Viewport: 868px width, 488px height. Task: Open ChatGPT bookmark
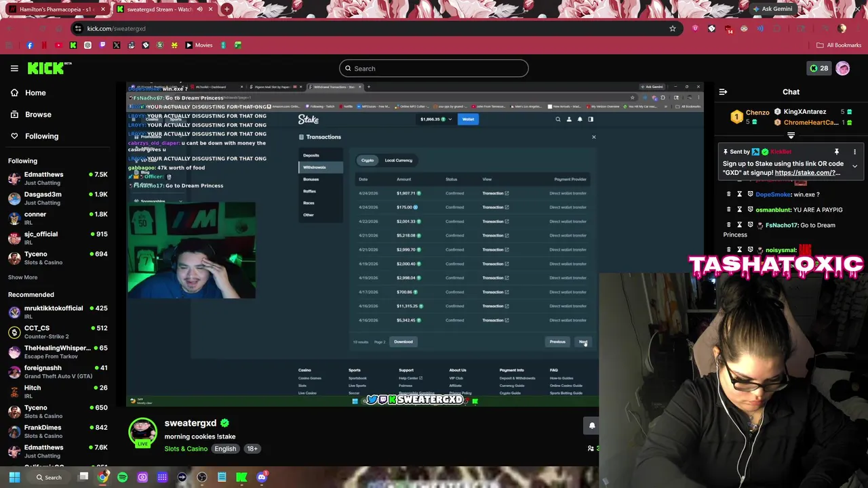[x=87, y=45]
